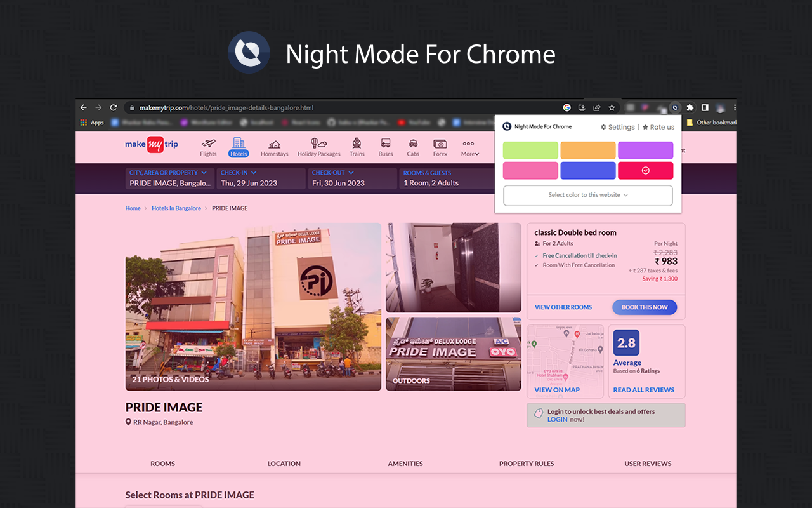Expand the More menu in the navigation
This screenshot has height=508, width=812.
click(469, 147)
